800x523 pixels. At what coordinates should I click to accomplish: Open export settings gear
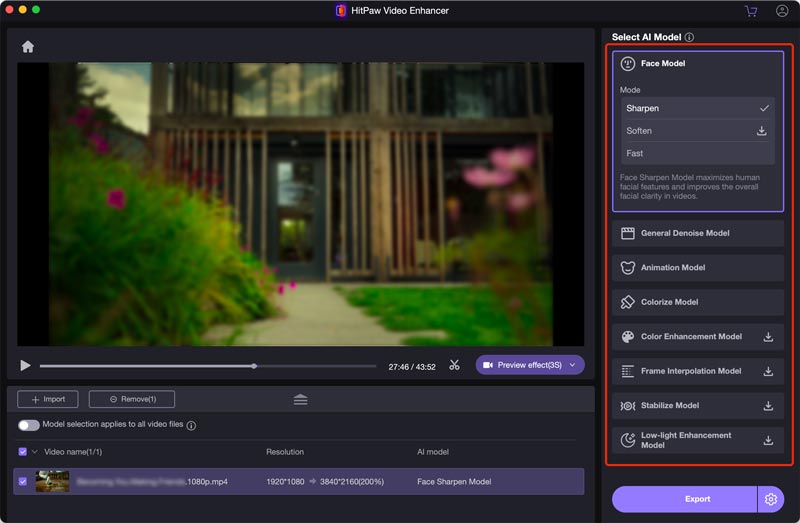coord(770,499)
